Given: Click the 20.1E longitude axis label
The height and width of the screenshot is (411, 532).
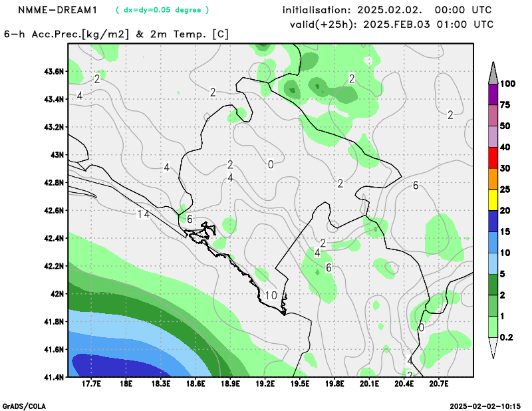Looking at the screenshot, I should tap(369, 384).
